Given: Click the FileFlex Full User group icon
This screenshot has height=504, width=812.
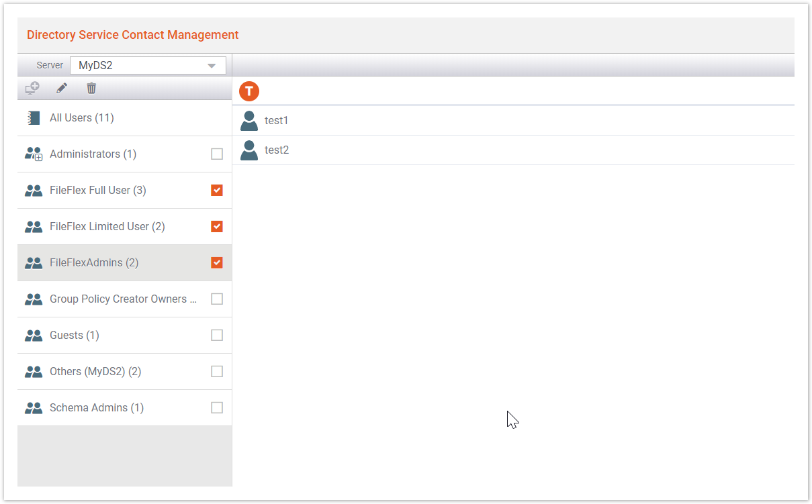Looking at the screenshot, I should 34,191.
